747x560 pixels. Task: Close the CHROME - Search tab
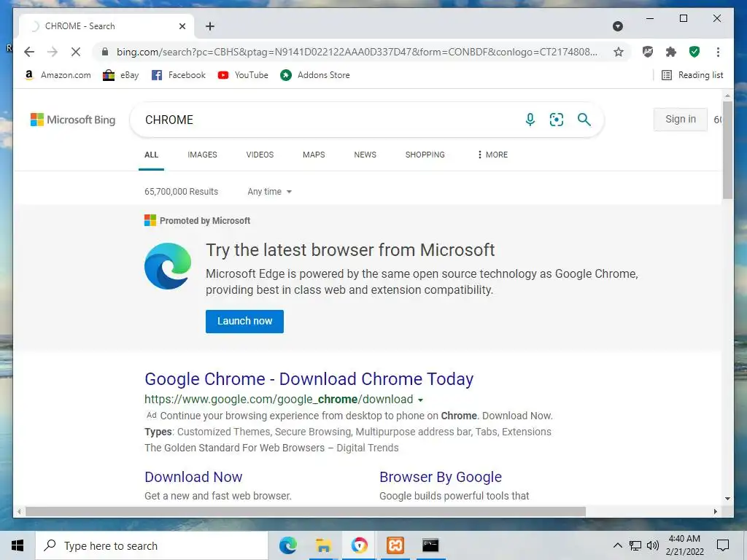[182, 26]
